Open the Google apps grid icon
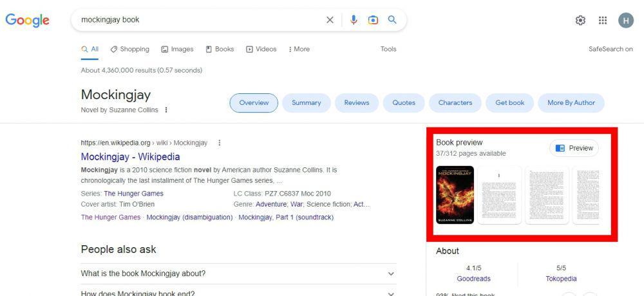 (x=603, y=20)
